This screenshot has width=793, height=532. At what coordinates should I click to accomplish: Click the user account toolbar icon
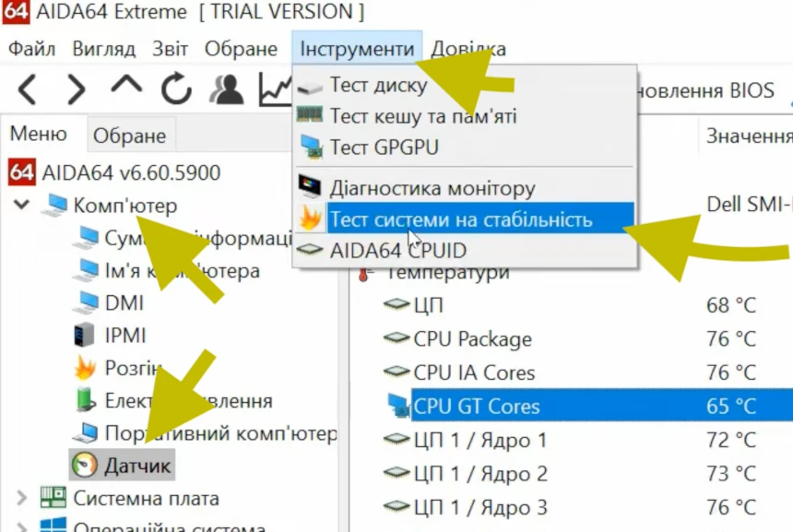click(226, 89)
